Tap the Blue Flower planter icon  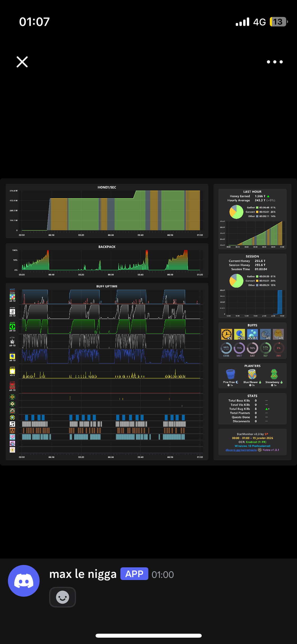(252, 374)
